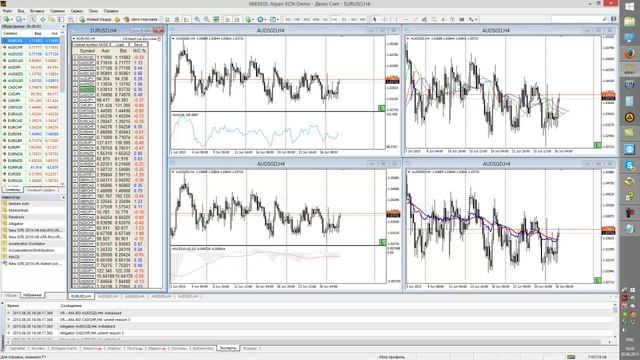Viewport: 640px width, 360px height.
Task: Click the Ask column header
Action: point(105,51)
